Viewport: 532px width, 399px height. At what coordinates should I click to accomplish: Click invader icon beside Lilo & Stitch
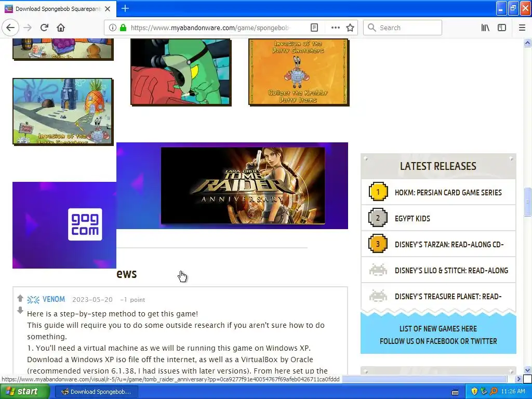pyautogui.click(x=378, y=270)
